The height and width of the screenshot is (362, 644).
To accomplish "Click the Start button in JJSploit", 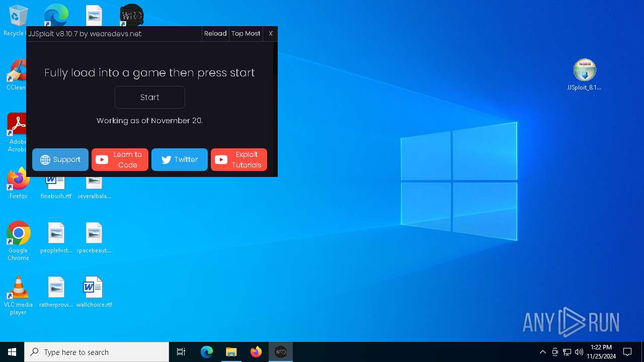I will pos(150,97).
